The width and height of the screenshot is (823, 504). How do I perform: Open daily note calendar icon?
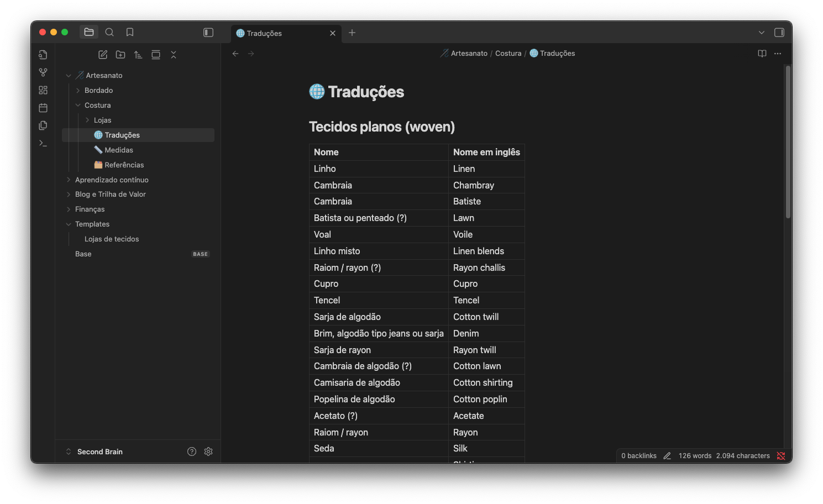pyautogui.click(x=43, y=108)
